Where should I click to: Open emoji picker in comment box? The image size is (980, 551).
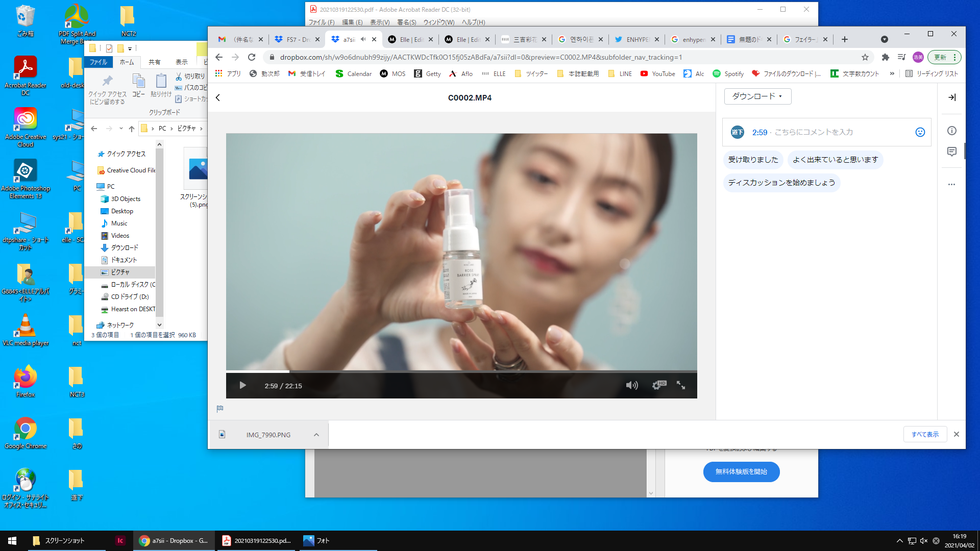tap(920, 132)
